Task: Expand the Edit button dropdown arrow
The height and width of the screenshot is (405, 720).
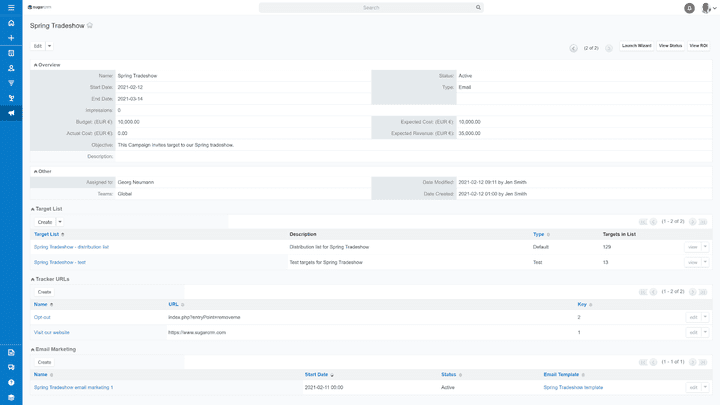Action: 49,46
